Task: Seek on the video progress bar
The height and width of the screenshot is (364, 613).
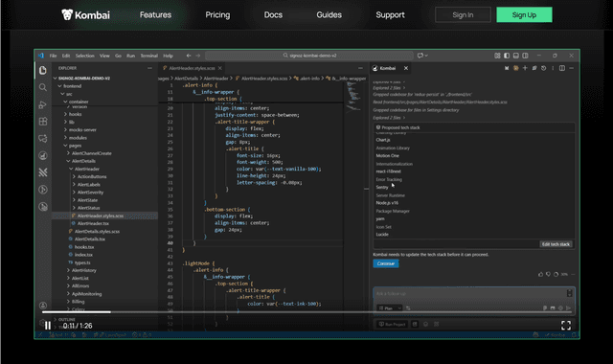Action: 306,312
